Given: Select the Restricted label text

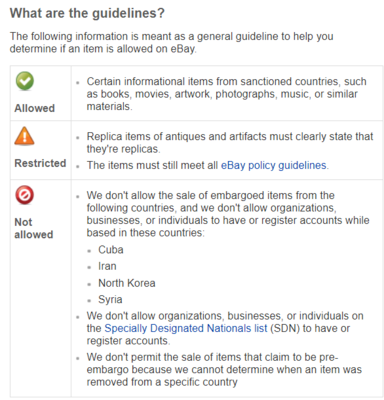Looking at the screenshot, I should pos(40,163).
